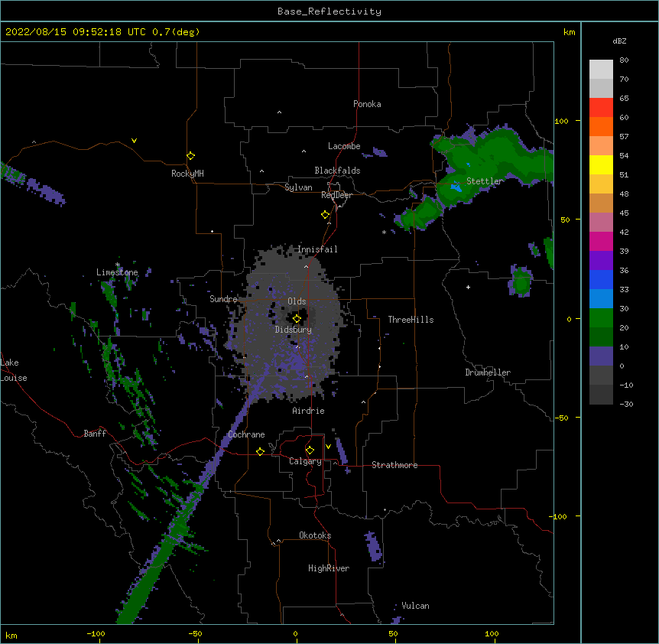Click the white plus marker west of Drumheller
Image resolution: width=659 pixels, height=644 pixels.
click(468, 287)
